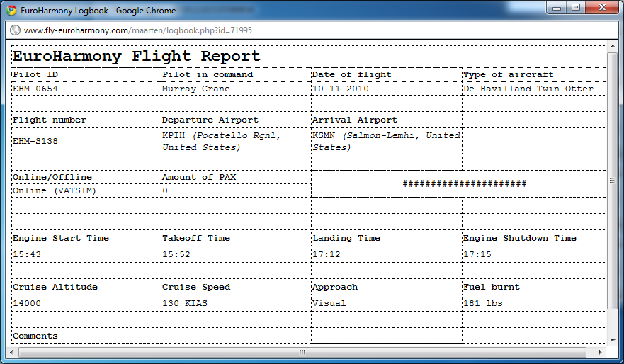Screen dimensions: 624x364
Task: Click the Chrome logo in title bar
Action: pos(11,11)
